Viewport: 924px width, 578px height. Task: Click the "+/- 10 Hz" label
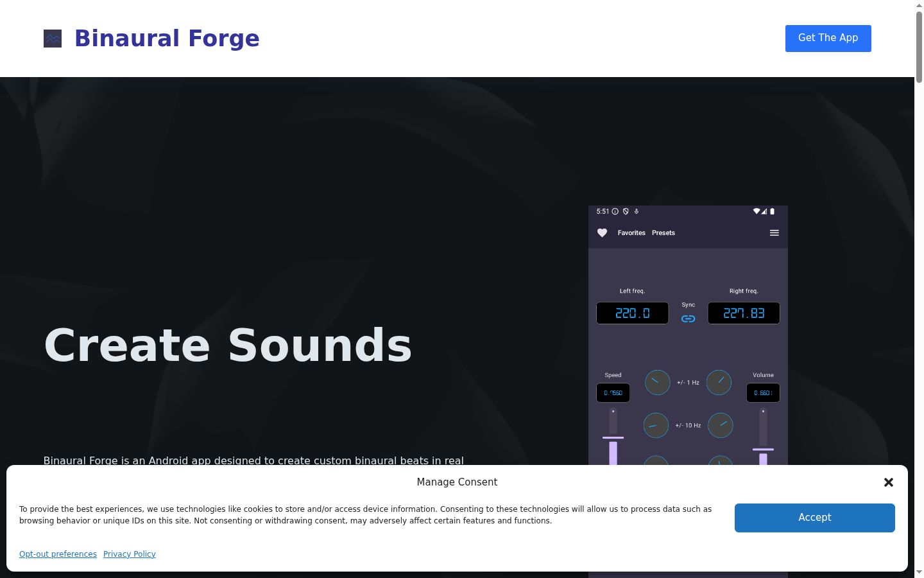[x=688, y=425]
